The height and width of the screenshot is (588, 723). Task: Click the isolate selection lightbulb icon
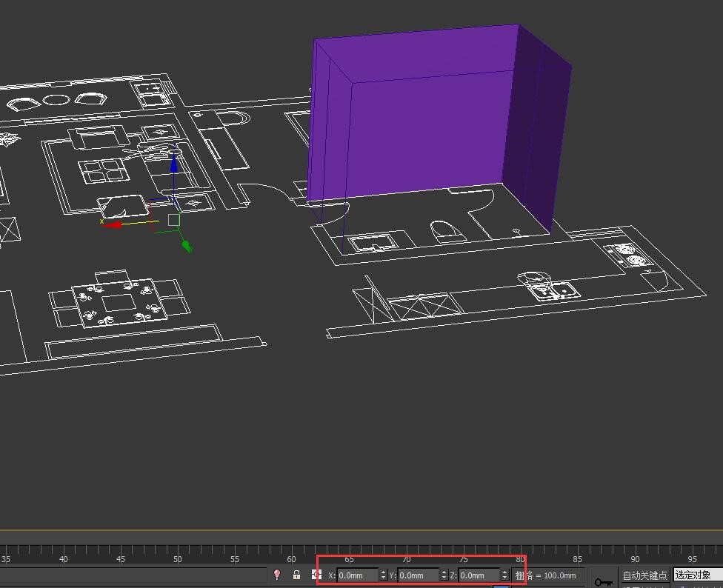(x=277, y=574)
